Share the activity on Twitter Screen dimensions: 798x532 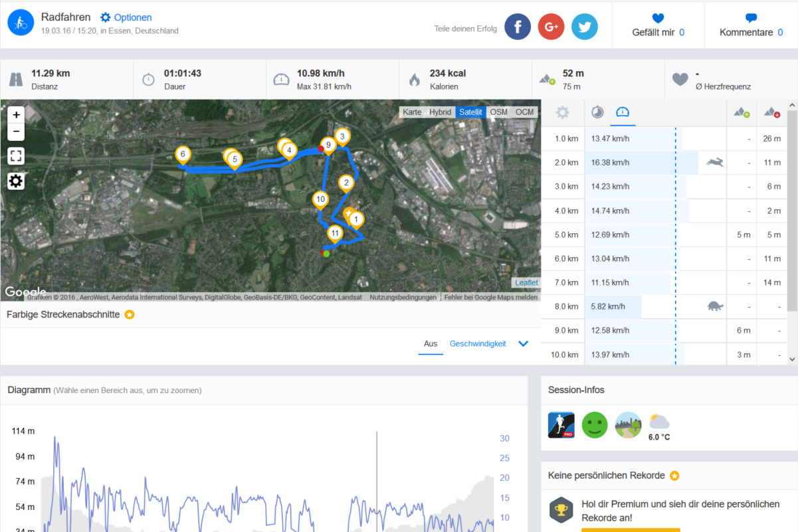tap(585, 27)
